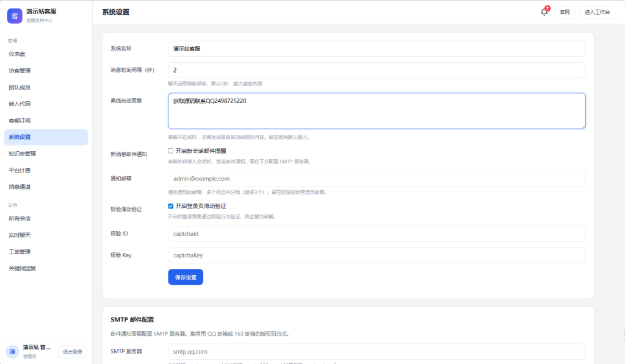Click the 极验 Key input field
Viewport: 625px width, 364px height.
point(377,255)
